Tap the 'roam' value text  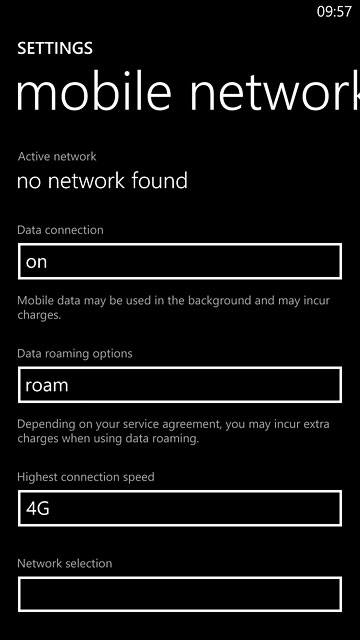(x=47, y=385)
